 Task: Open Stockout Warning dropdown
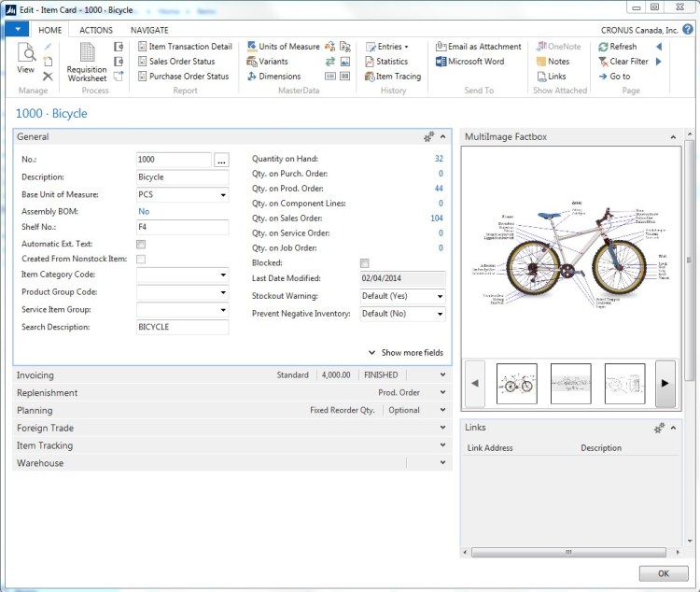click(440, 296)
